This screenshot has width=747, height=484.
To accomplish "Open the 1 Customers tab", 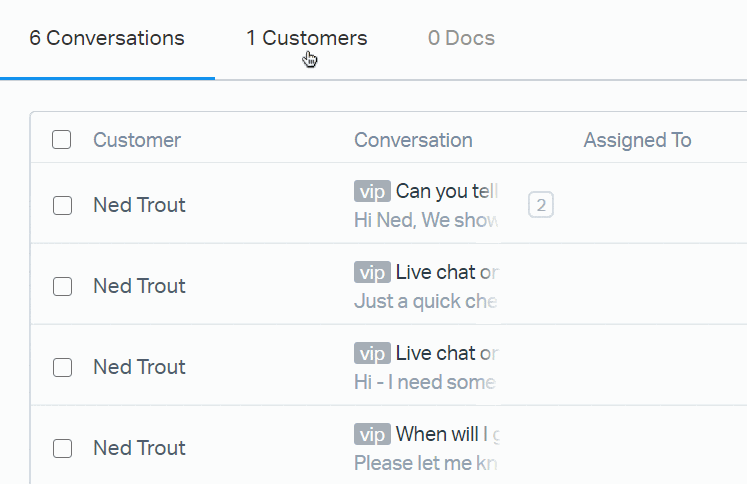I will pyautogui.click(x=307, y=38).
